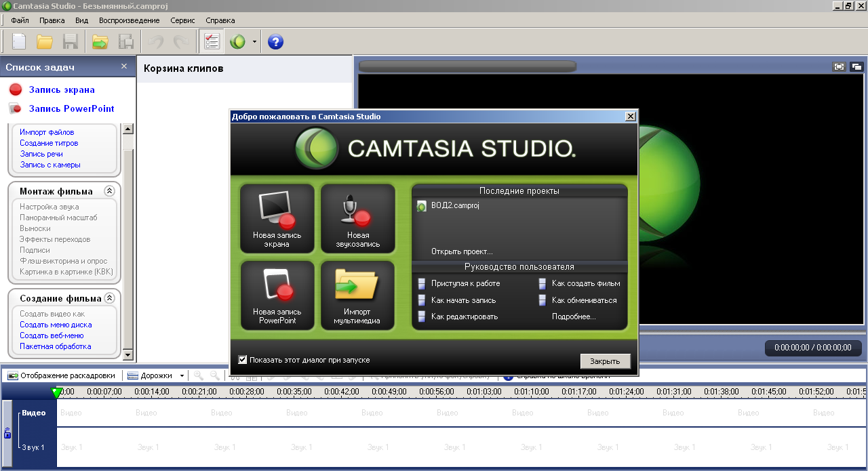The image size is (868, 471).
Task: Open the Воспроизведение menu
Action: click(129, 20)
